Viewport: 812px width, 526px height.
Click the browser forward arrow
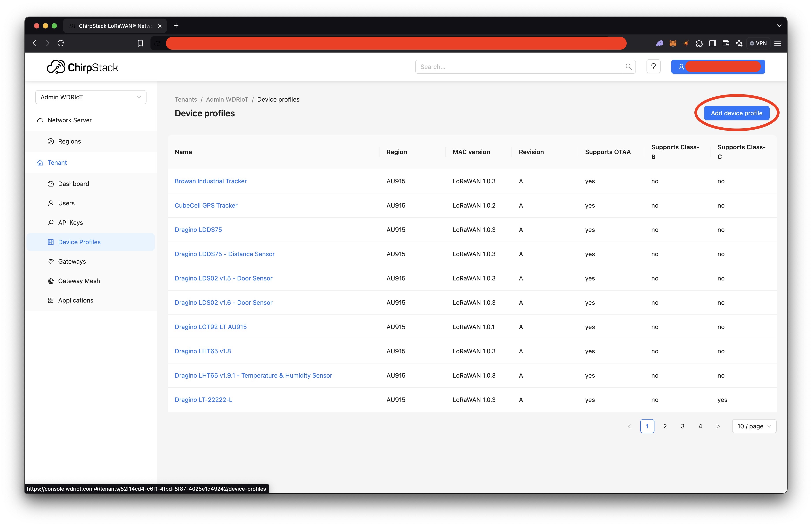[x=47, y=43]
